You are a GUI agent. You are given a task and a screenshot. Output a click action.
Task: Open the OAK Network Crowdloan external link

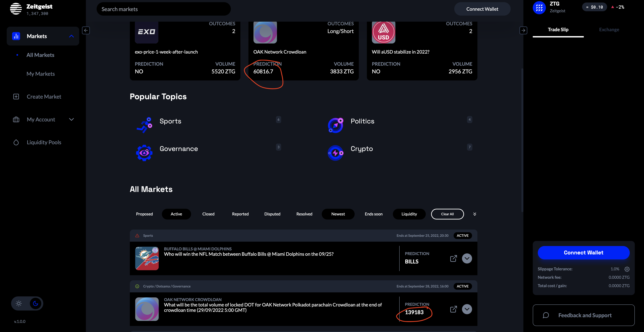(454, 309)
